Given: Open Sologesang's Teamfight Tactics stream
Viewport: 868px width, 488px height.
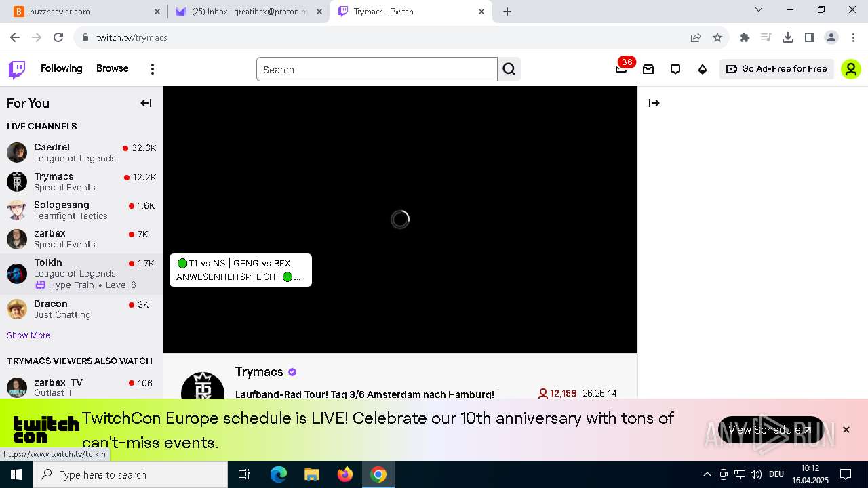Looking at the screenshot, I should tap(81, 210).
